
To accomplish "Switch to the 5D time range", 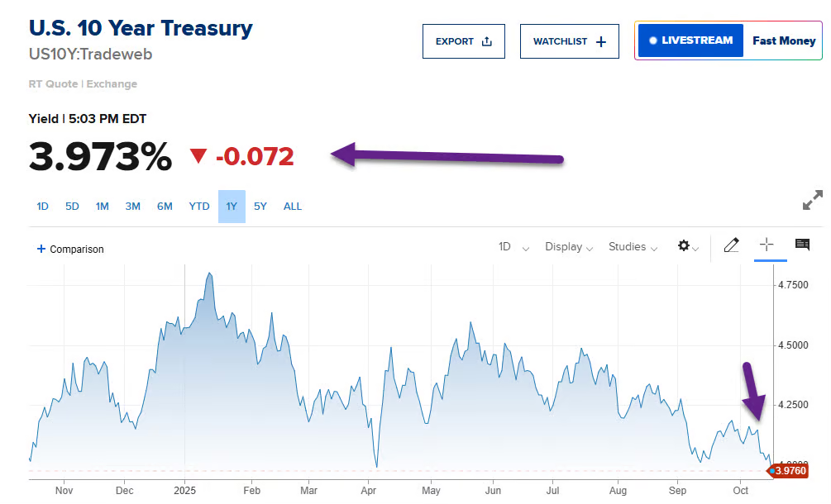I will [x=72, y=207].
